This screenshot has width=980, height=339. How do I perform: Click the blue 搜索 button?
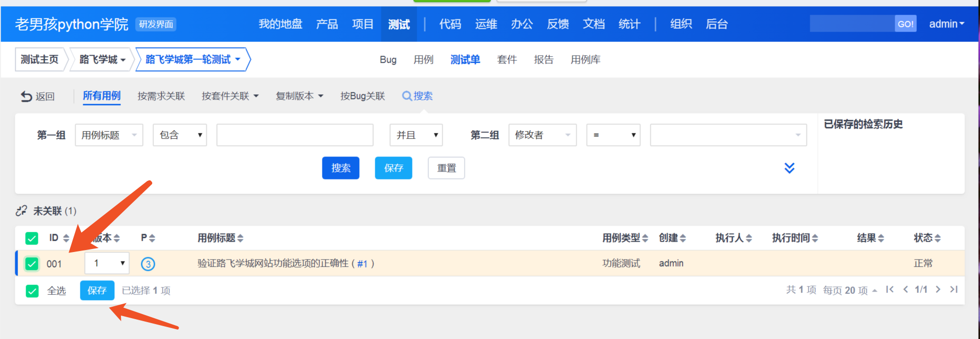coord(341,168)
